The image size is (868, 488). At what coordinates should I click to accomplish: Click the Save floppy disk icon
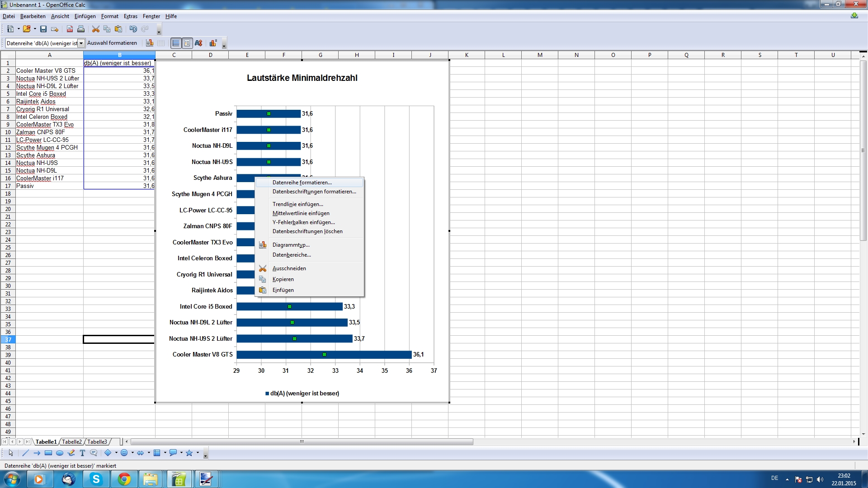43,29
